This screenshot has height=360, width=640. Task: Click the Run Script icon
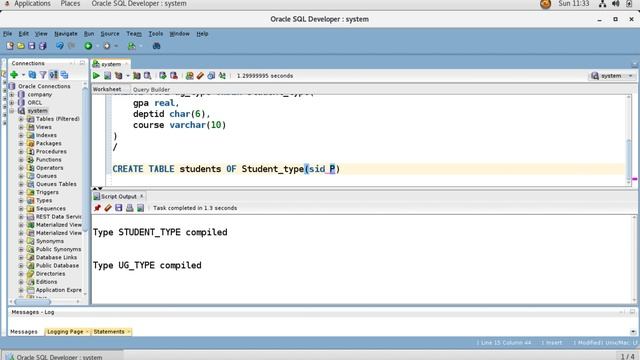pyautogui.click(x=107, y=76)
